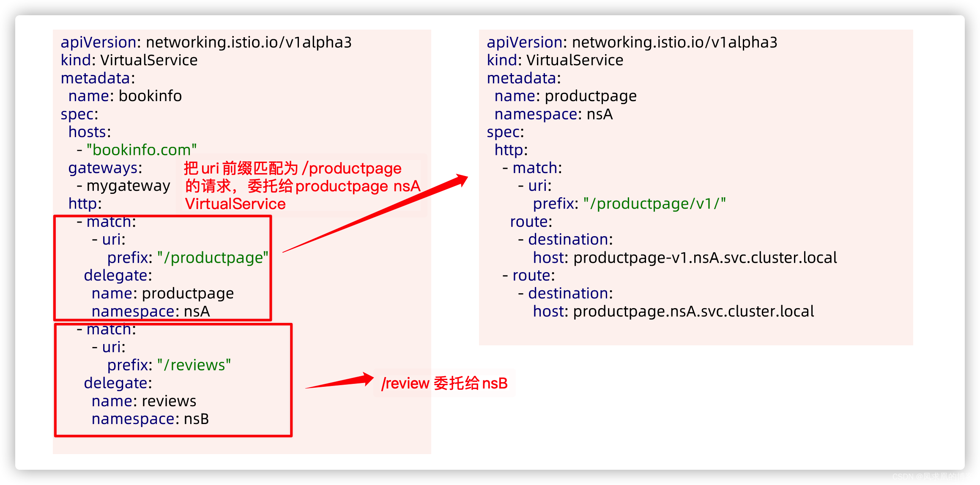Click "name: productpage" under productpage metadata

tap(566, 96)
